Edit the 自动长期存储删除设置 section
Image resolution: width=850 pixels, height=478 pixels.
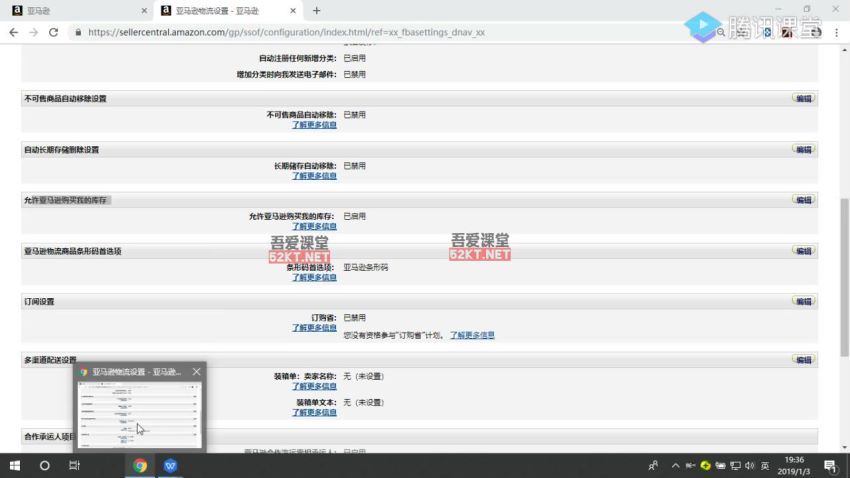[803, 150]
